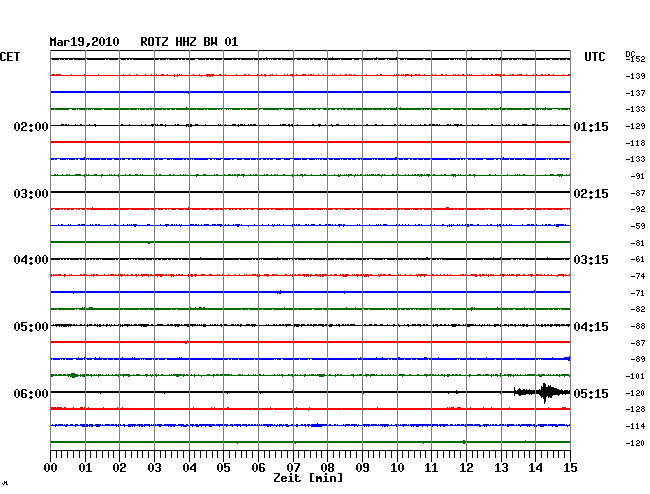This screenshot has width=650, height=494.
Task: Click minute label 13 on the time axis
Action: 501,468
